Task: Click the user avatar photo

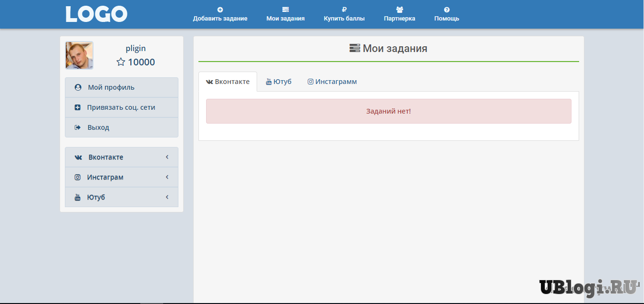Action: click(79, 55)
